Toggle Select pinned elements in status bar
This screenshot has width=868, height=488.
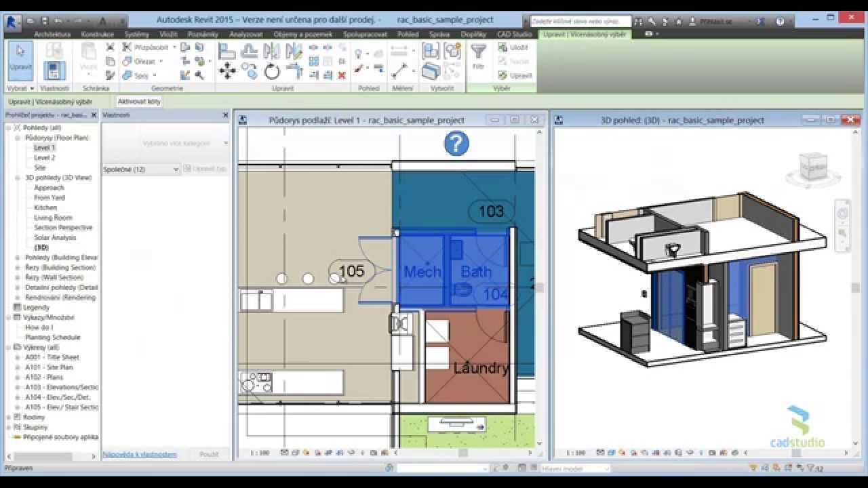point(776,468)
